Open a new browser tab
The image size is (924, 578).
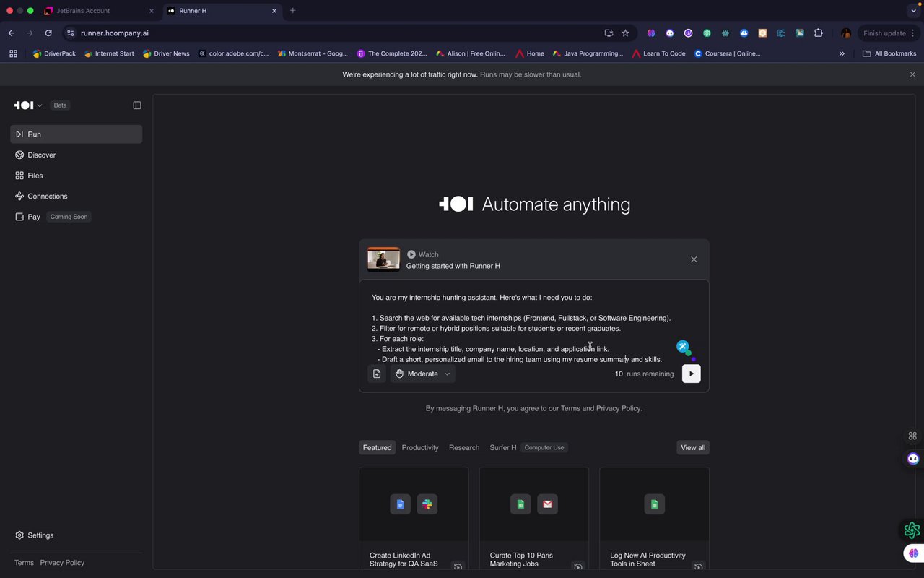pos(292,11)
